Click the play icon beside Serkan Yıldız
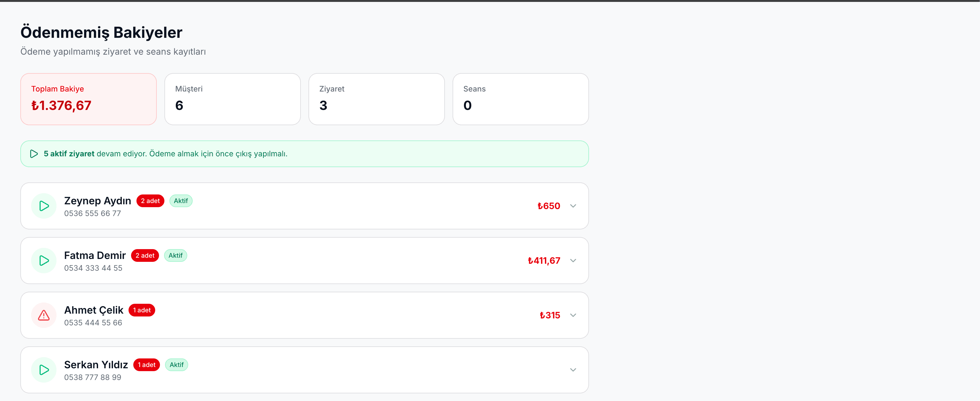Viewport: 980px width, 401px height. point(44,370)
